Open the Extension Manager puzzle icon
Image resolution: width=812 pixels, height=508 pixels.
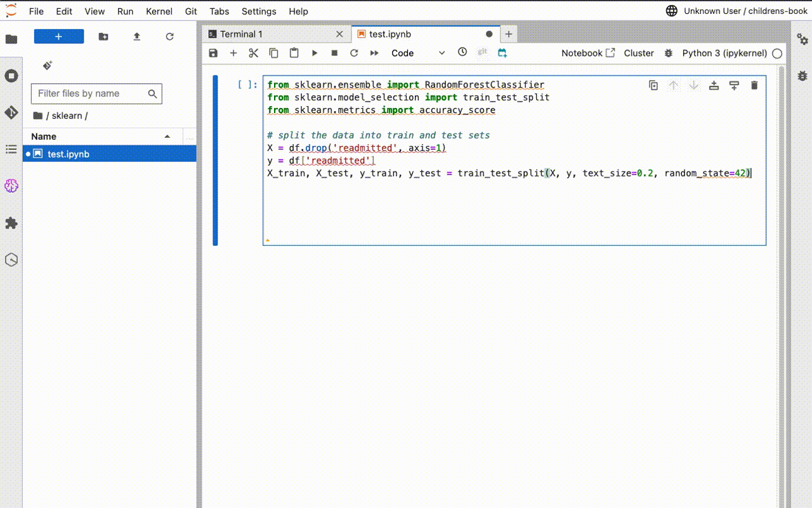pos(11,223)
